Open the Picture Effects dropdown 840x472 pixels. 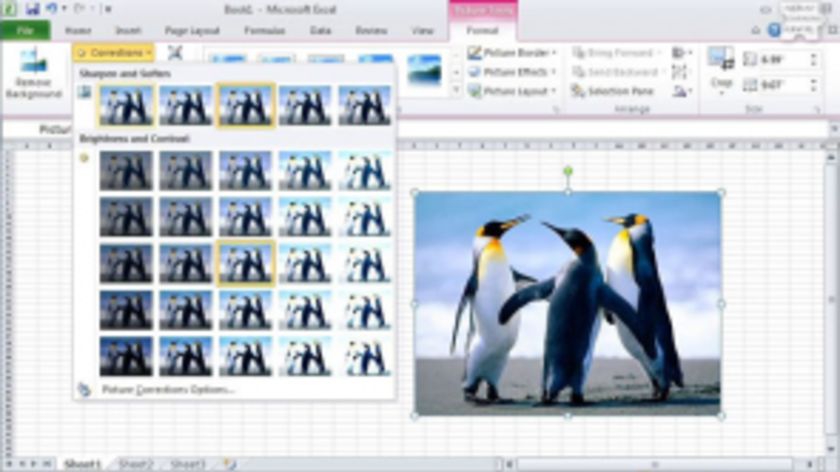pos(513,72)
